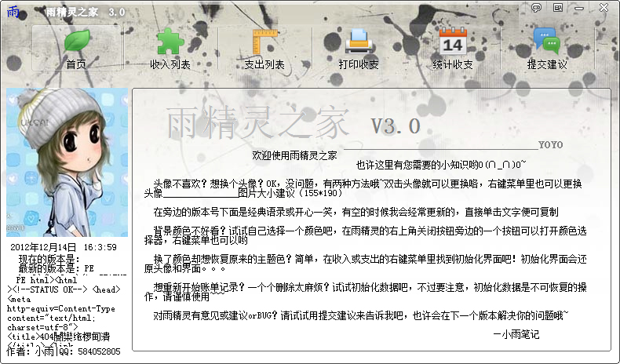Click the 最新的版本是 version line
This screenshot has width=620, height=364.
coord(56,269)
